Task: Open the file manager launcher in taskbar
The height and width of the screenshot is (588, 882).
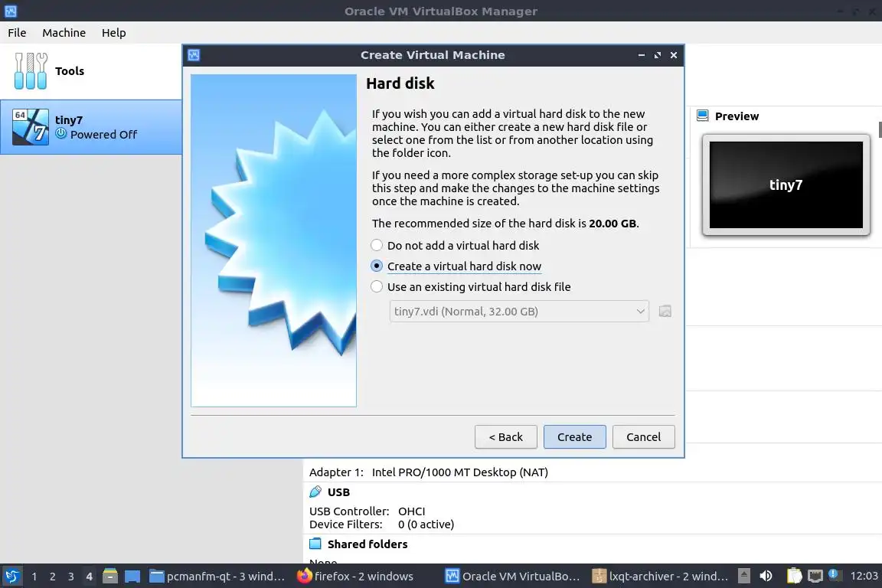Action: [110, 577]
